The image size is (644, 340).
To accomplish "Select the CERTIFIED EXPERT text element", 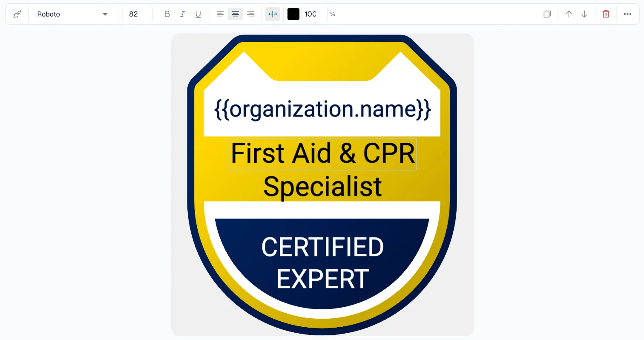I will 322,263.
